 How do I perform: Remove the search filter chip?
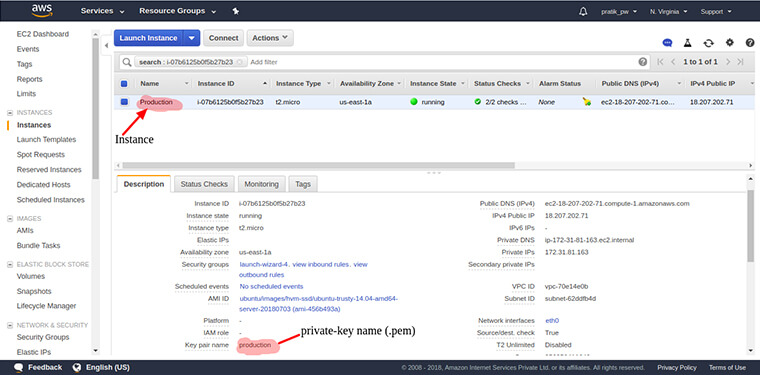tap(239, 62)
